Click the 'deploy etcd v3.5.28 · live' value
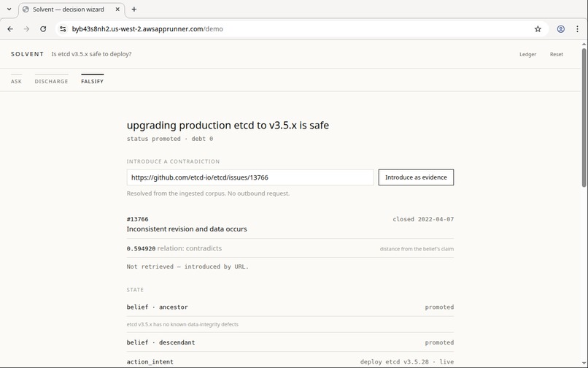588x368 pixels. click(407, 362)
